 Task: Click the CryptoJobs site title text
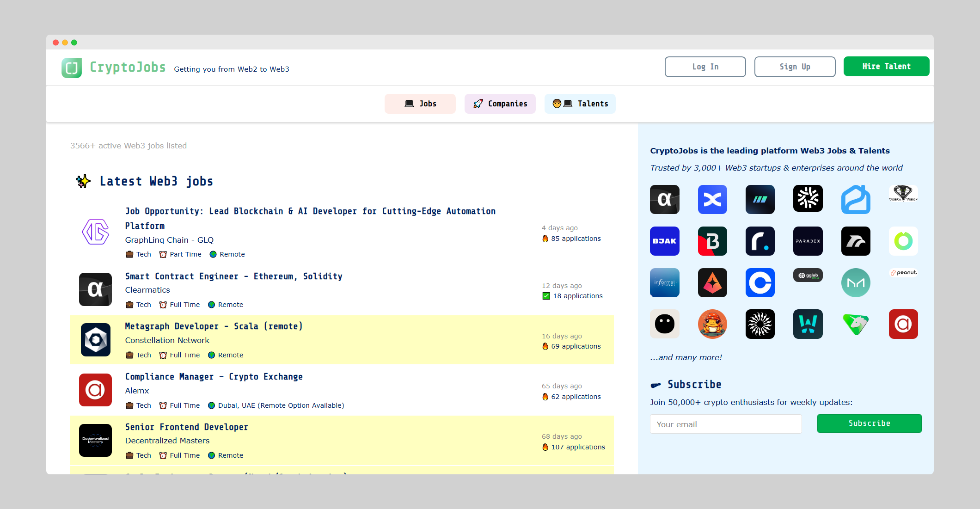tap(128, 67)
